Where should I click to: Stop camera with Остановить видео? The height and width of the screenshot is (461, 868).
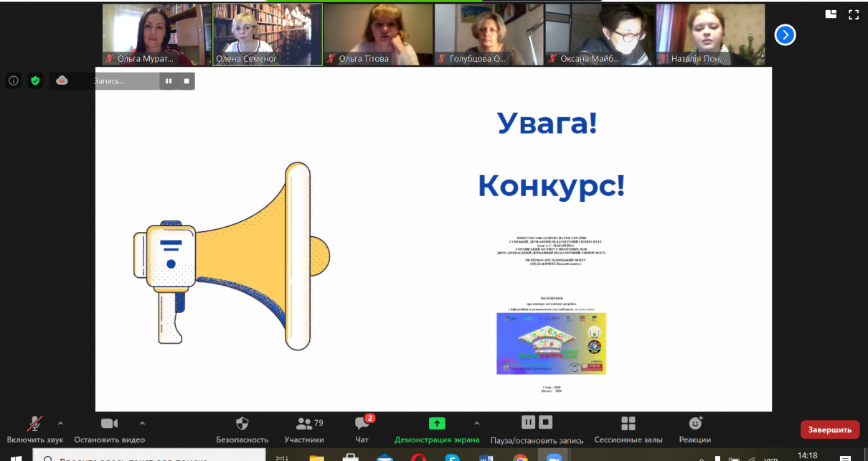pyautogui.click(x=109, y=429)
